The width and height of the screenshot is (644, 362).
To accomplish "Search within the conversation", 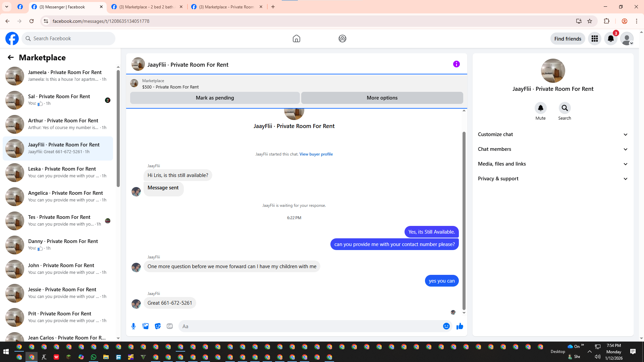I will click(565, 108).
